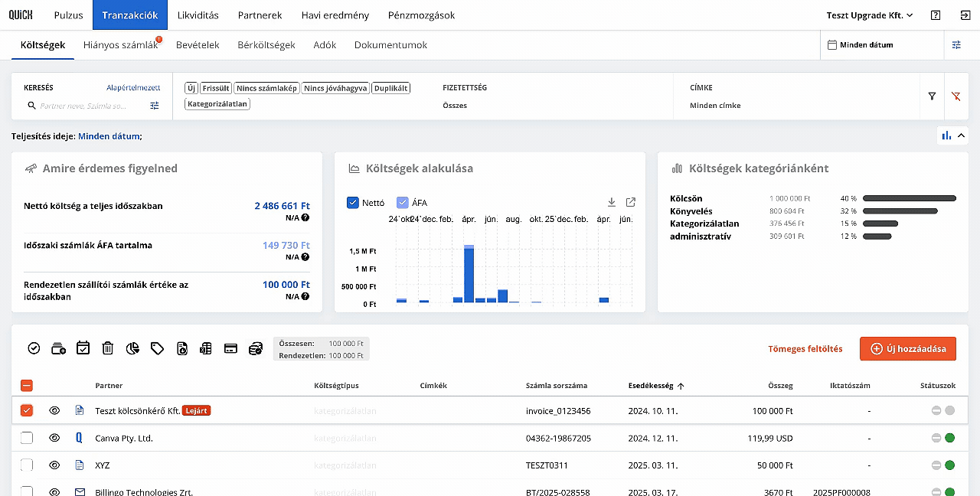Open the Hiányos számlák tab

[x=120, y=45]
